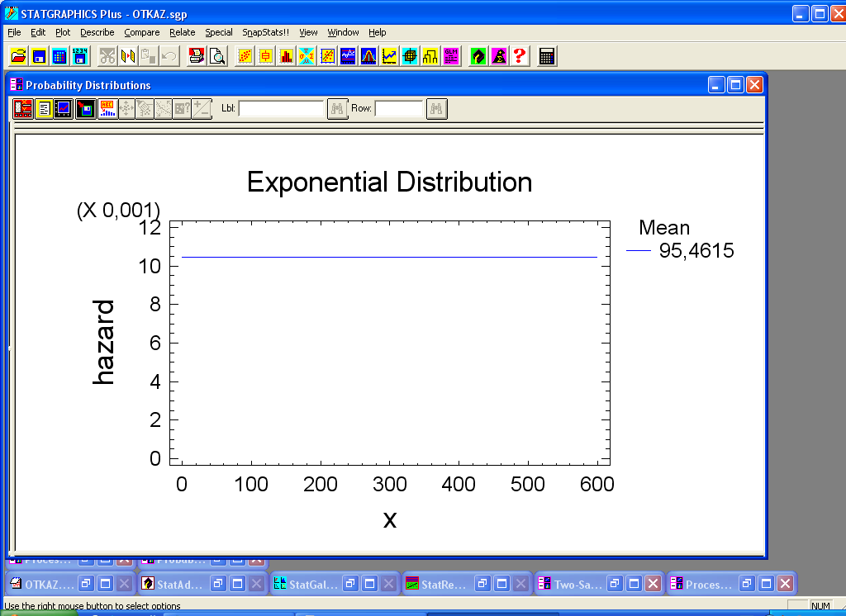This screenshot has height=616, width=846.
Task: Launch the StatAdvisor green icon
Action: click(478, 56)
